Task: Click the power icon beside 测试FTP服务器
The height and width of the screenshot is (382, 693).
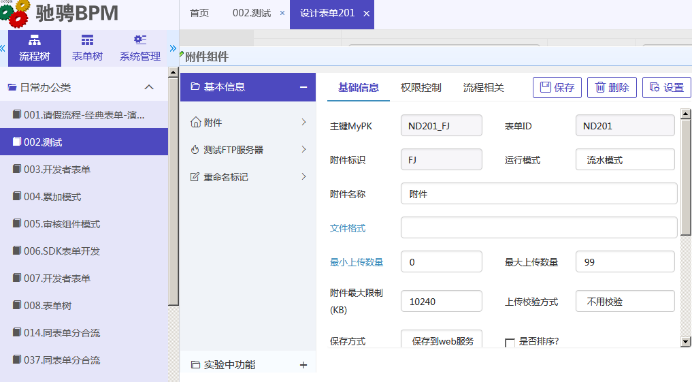Action: click(195, 149)
